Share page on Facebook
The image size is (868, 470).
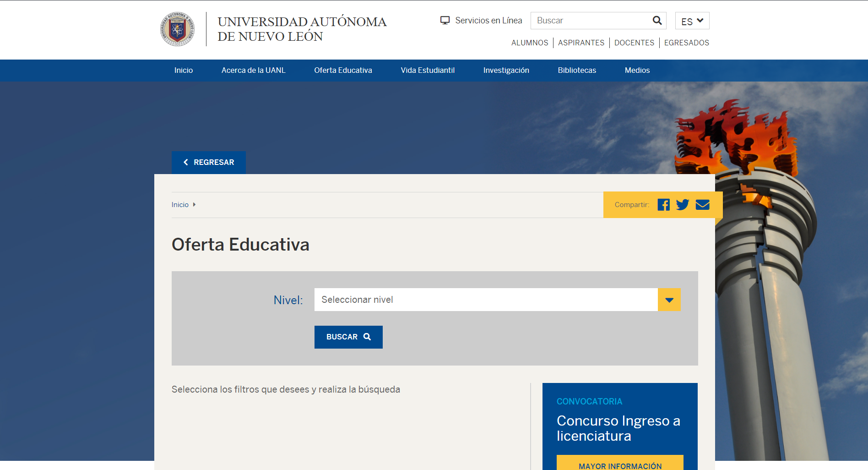click(663, 205)
